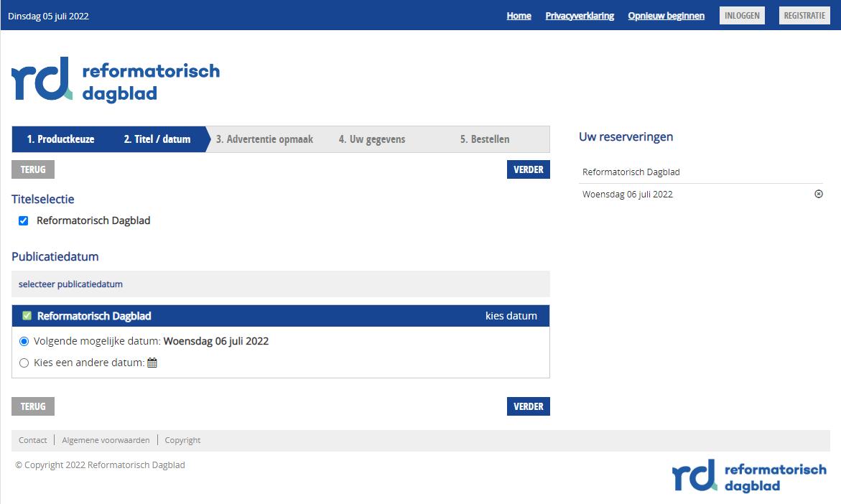
Task: Go to step 1. Productkeuze
Action: (x=60, y=139)
